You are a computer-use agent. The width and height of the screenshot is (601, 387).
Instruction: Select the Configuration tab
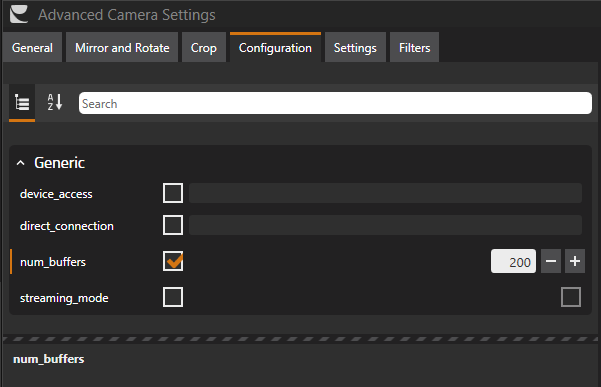coord(275,48)
